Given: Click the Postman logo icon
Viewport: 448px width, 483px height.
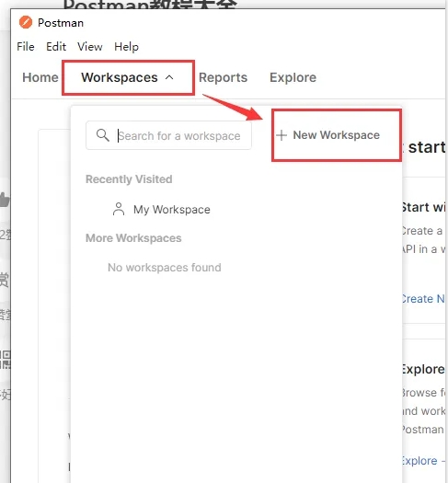Looking at the screenshot, I should coord(26,22).
